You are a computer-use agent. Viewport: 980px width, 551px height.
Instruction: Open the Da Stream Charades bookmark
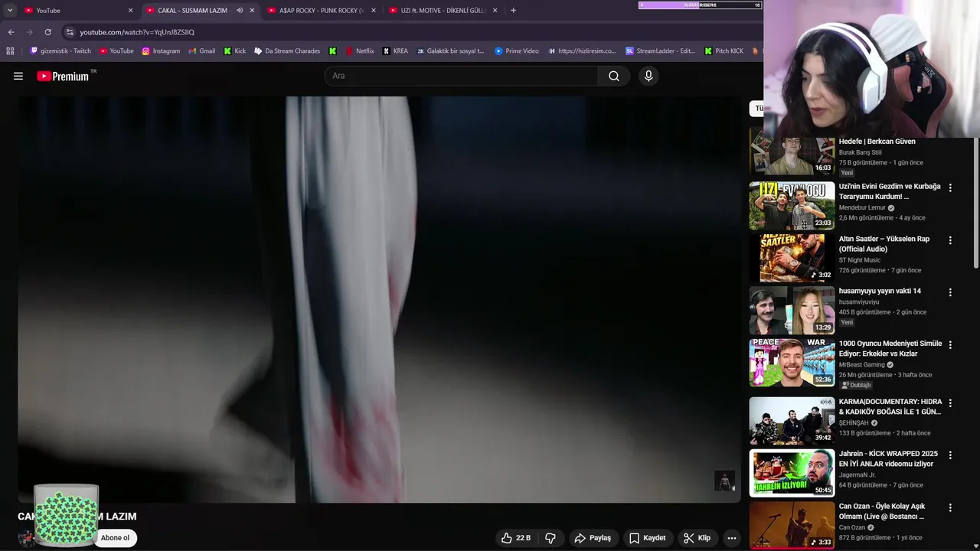(x=287, y=51)
